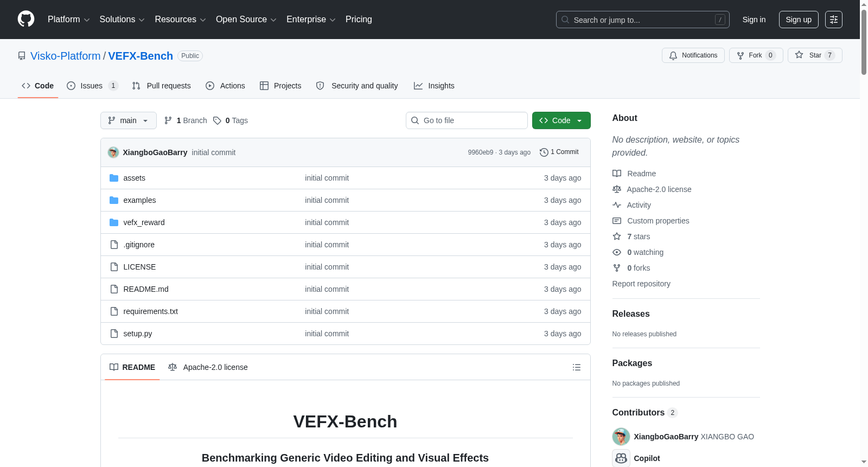Click the Custom properties note icon

point(617,221)
